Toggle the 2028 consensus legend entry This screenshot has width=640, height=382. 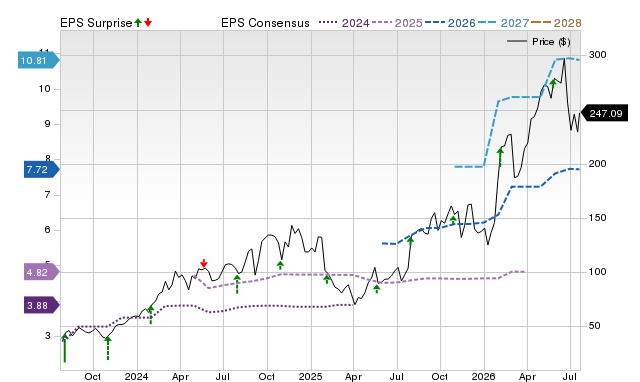[556, 23]
